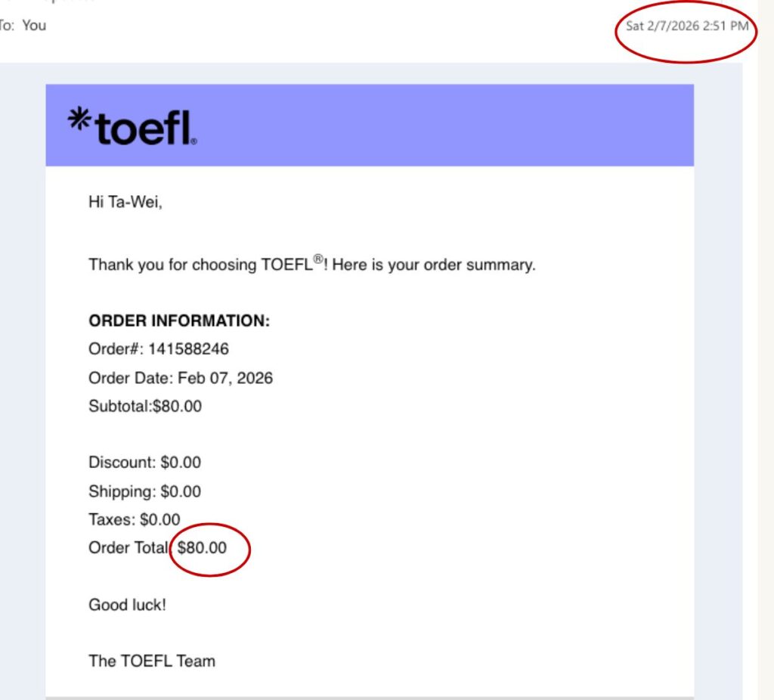This screenshot has height=700, width=774.
Task: Click the purple header banner's empty area
Action: coord(454,125)
